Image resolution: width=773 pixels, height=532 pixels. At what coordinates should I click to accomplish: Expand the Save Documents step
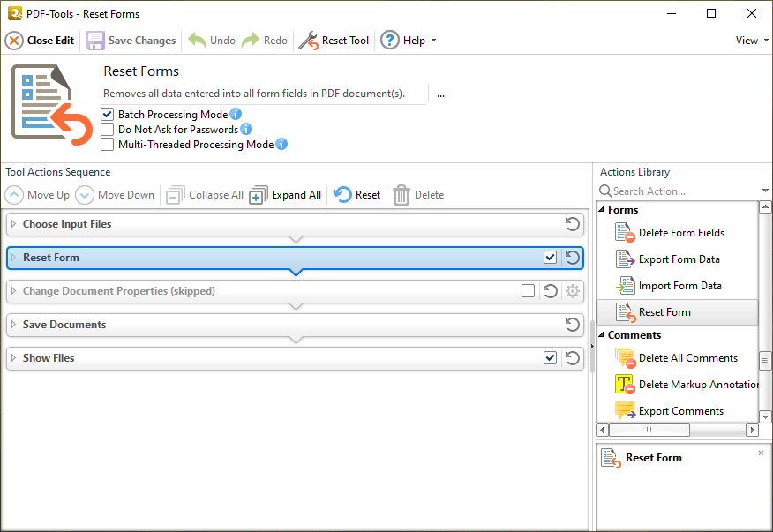[x=13, y=325]
